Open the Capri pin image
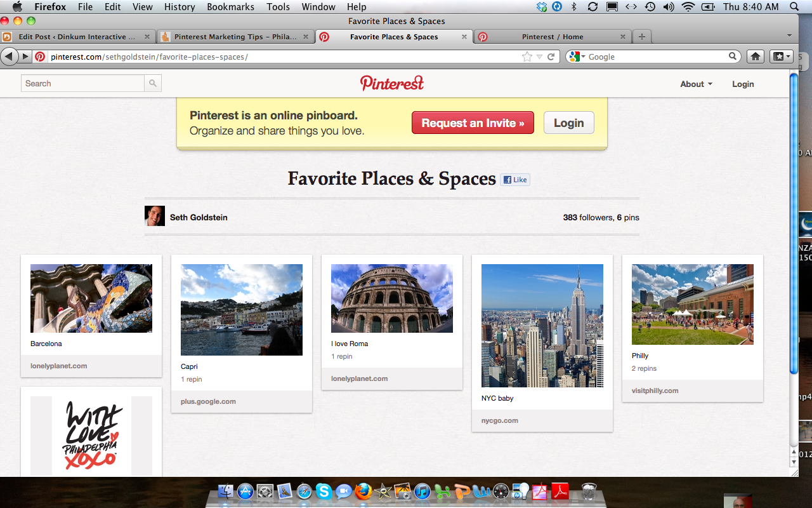This screenshot has width=812, height=508. 242,310
